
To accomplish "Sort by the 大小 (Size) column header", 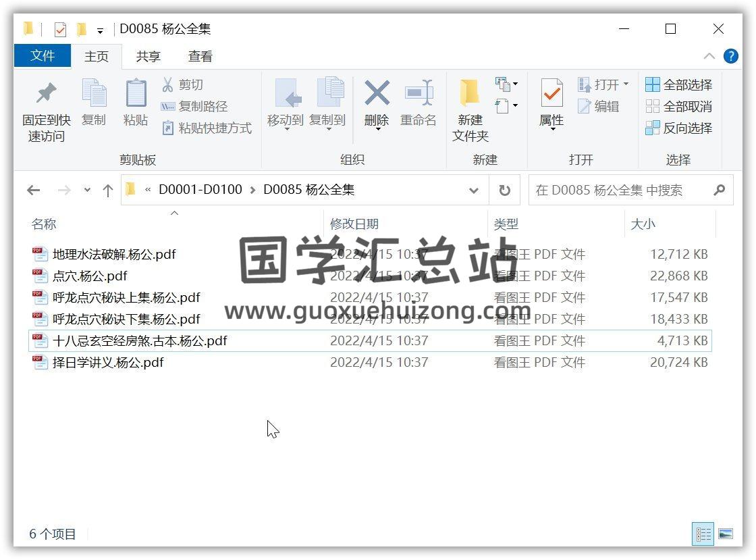I will [643, 224].
